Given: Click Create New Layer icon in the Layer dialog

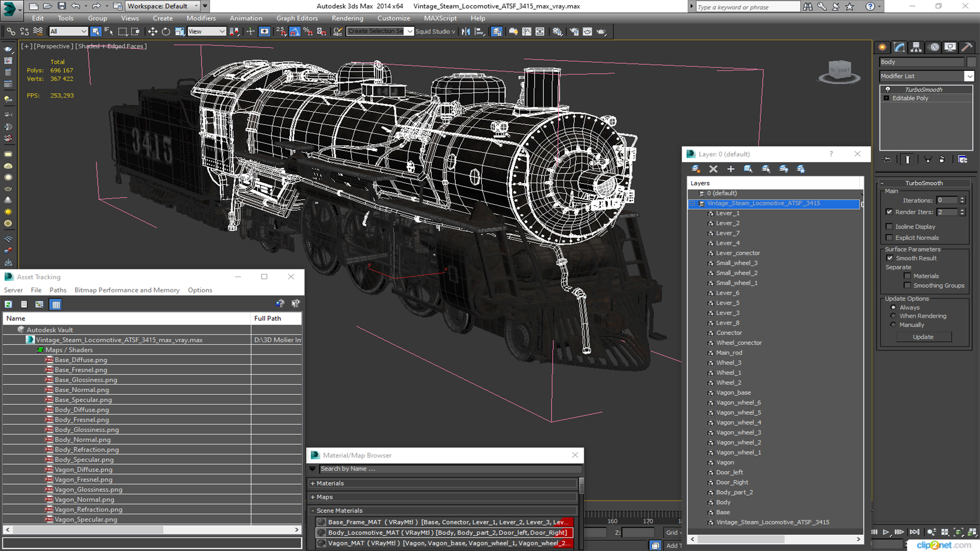Looking at the screenshot, I should tap(696, 169).
